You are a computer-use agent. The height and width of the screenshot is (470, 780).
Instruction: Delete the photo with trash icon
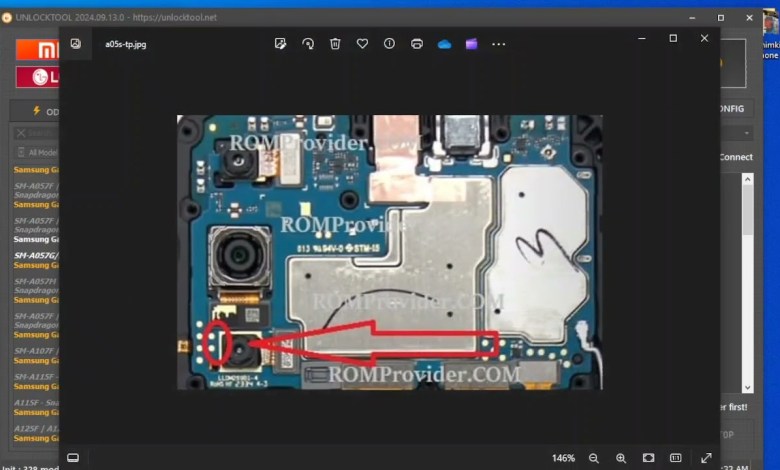335,44
